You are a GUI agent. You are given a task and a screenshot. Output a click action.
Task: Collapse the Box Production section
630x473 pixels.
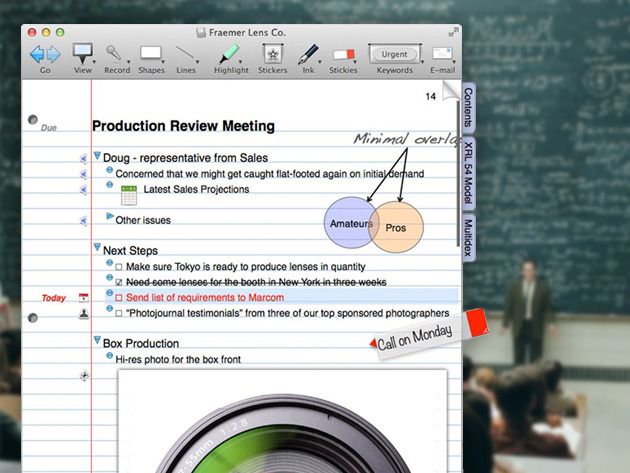tap(97, 340)
